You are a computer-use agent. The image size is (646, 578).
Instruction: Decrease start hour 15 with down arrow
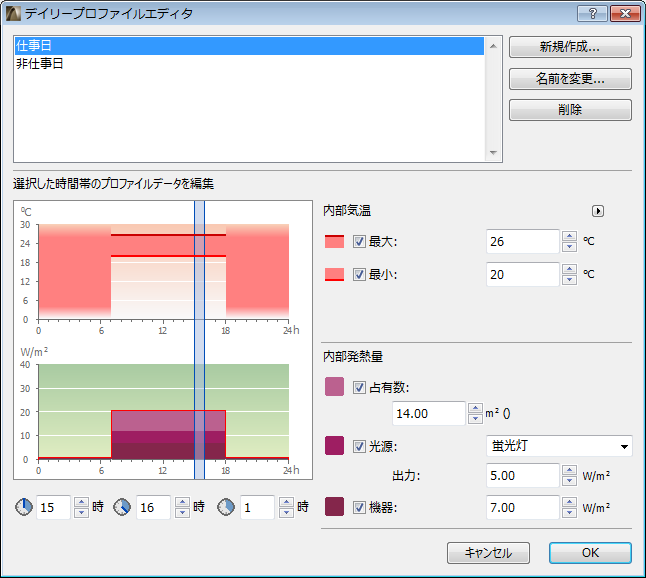click(82, 512)
